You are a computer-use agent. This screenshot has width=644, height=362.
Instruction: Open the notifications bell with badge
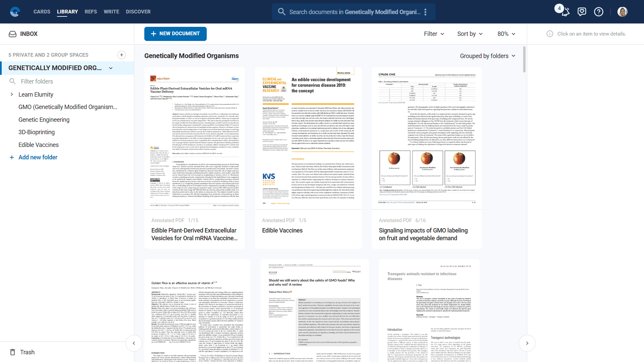(x=565, y=12)
